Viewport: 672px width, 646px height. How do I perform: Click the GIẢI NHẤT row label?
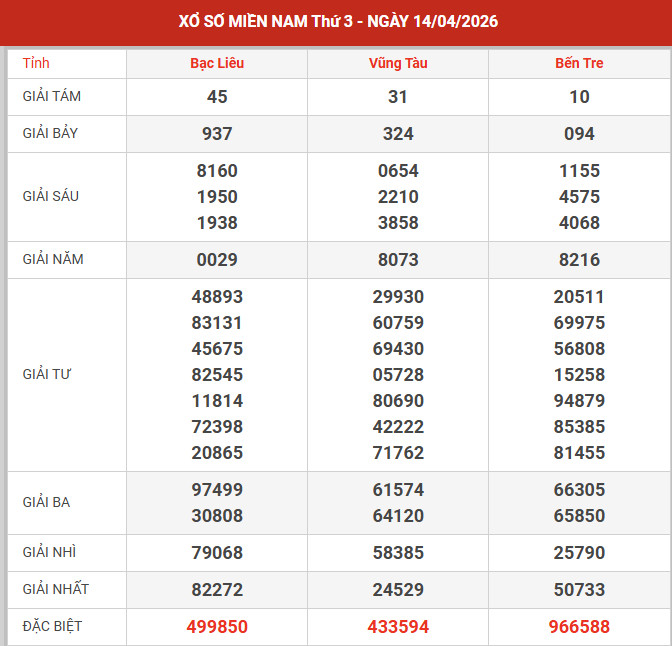tap(56, 589)
